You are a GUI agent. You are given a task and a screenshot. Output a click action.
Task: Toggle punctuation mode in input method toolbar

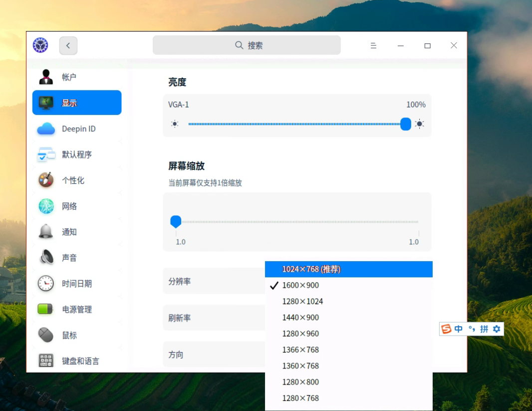point(472,329)
